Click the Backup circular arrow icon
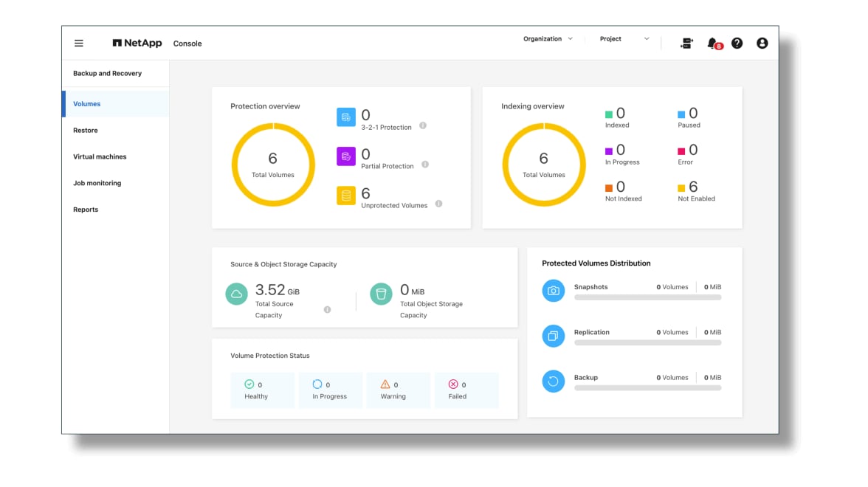868x487 pixels. [553, 381]
